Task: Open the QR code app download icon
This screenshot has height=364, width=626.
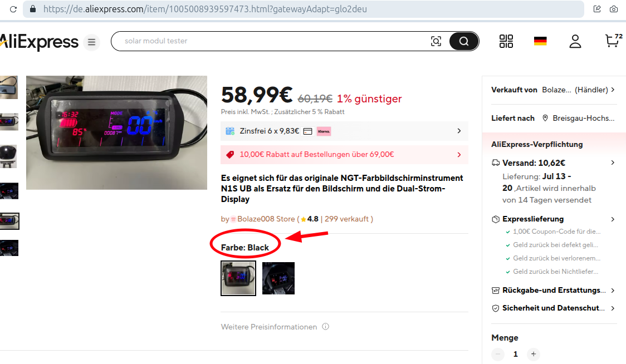Action: tap(506, 41)
